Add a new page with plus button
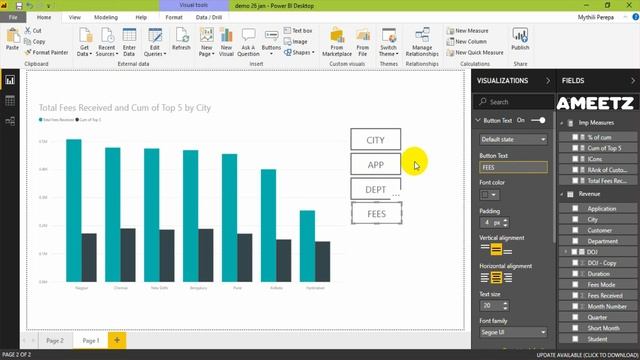The image size is (640, 360). coord(117,340)
